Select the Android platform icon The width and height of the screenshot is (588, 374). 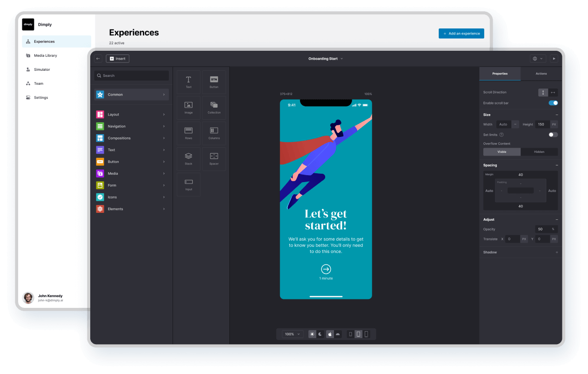click(x=338, y=334)
